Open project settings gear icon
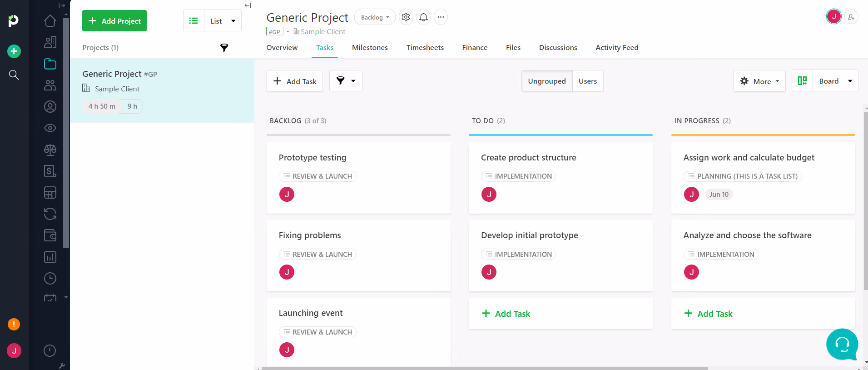 pos(406,17)
